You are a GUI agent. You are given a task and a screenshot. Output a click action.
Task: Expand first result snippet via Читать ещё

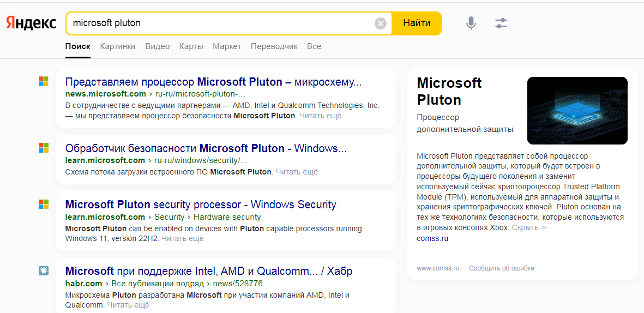[321, 116]
